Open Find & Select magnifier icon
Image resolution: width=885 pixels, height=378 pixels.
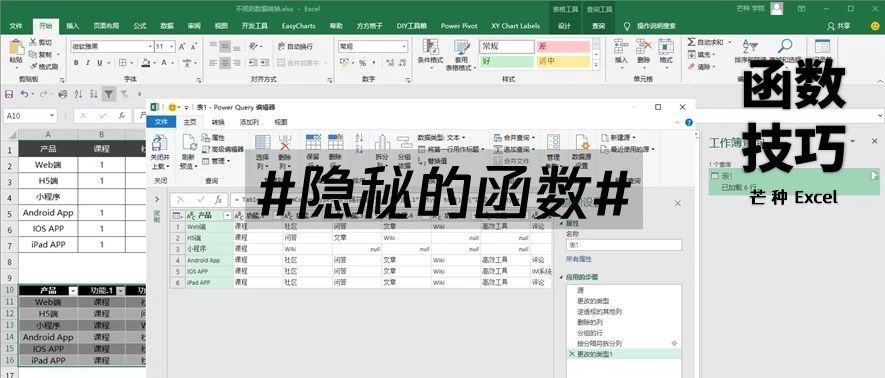point(785,46)
